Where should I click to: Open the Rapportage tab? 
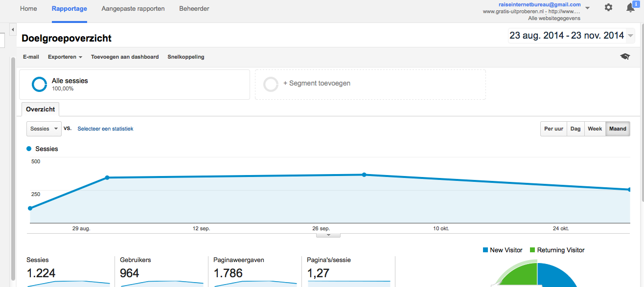click(69, 9)
